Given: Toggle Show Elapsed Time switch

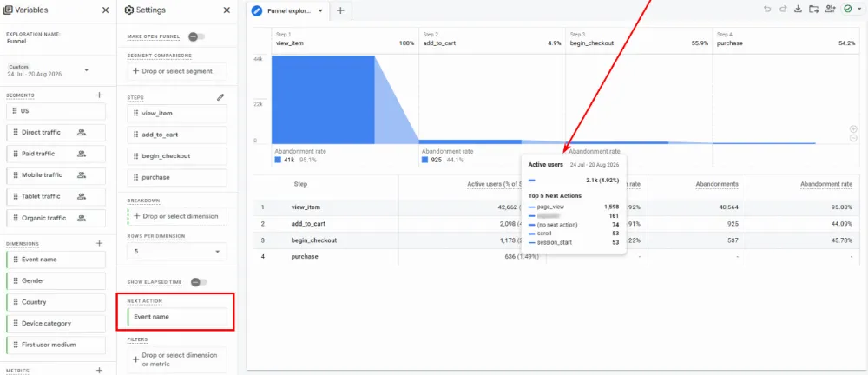Looking at the screenshot, I should [198, 282].
